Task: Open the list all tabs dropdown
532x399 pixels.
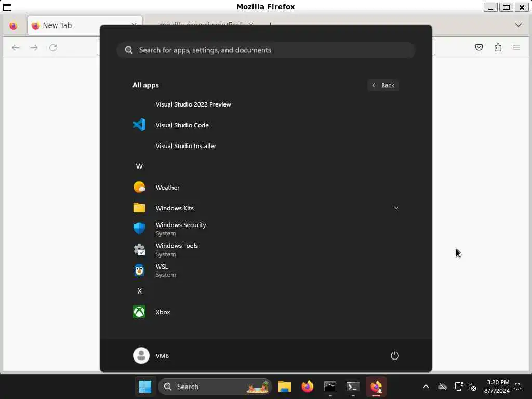Action: tap(518, 25)
